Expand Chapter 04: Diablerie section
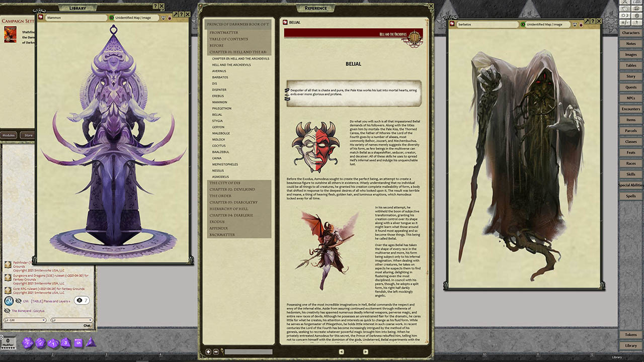644x362 pixels. [x=238, y=215]
